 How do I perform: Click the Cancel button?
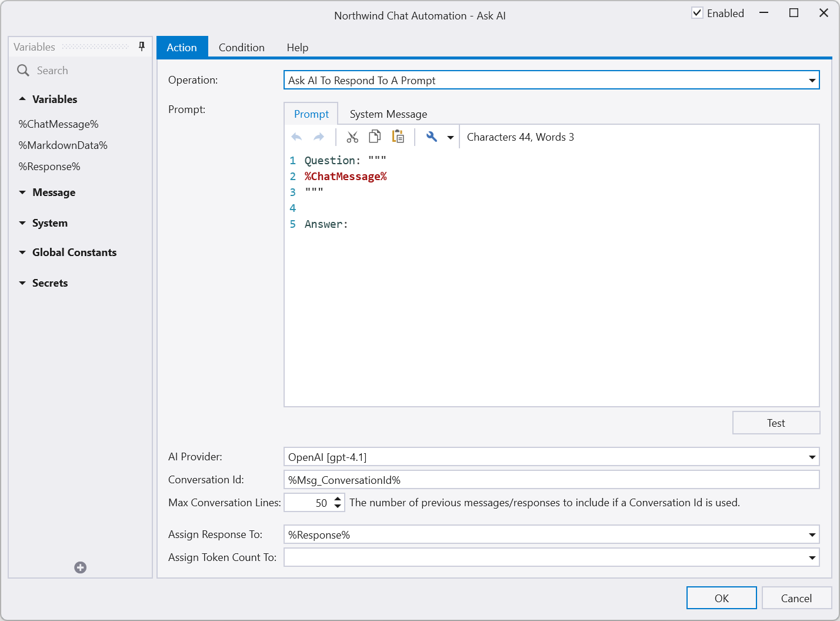(796, 598)
